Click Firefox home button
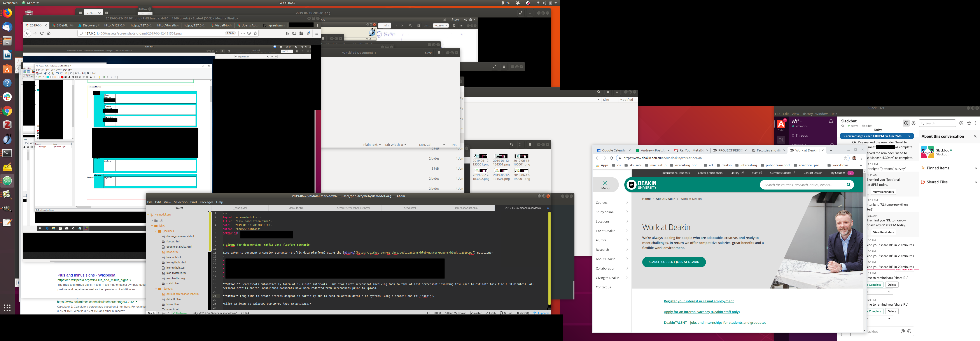Screen dimensions: 980x341 [49, 33]
